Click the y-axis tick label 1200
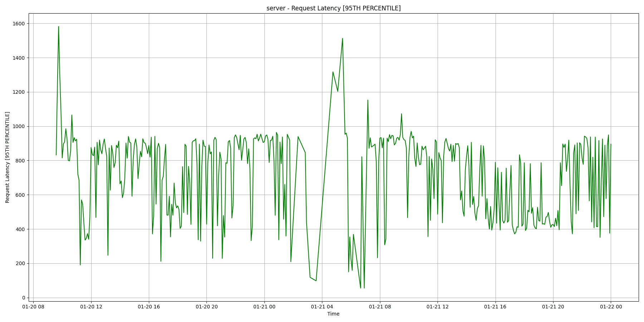 pos(19,92)
